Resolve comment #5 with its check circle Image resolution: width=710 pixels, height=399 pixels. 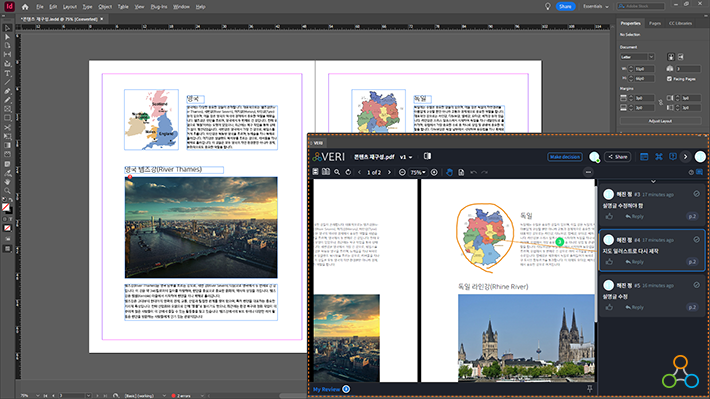click(696, 285)
